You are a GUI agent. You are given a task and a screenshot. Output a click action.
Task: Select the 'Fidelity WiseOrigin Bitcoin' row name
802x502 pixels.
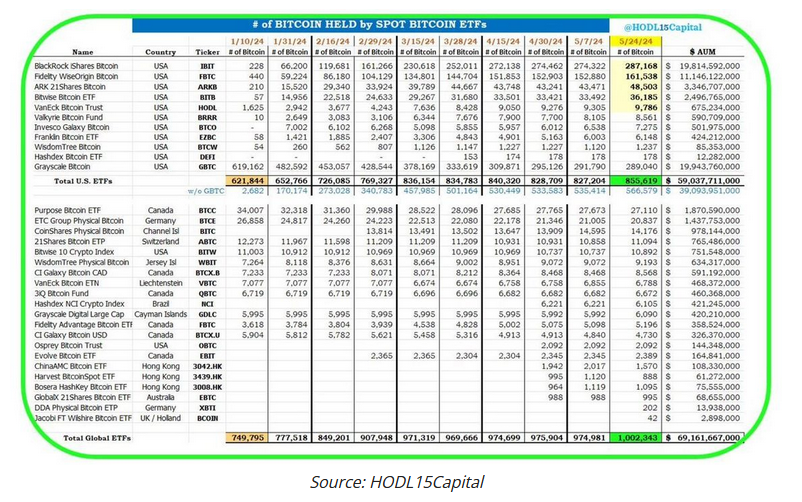76,76
